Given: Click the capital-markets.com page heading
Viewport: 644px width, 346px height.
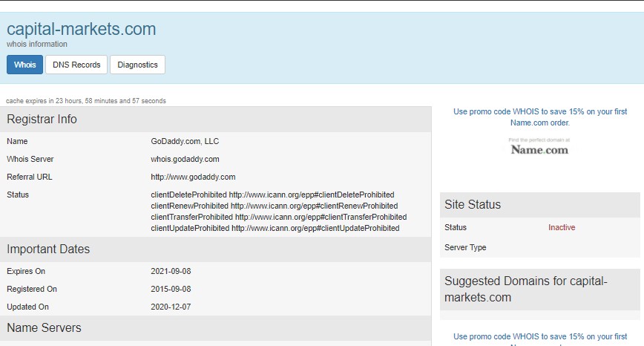Looking at the screenshot, I should pos(82,29).
